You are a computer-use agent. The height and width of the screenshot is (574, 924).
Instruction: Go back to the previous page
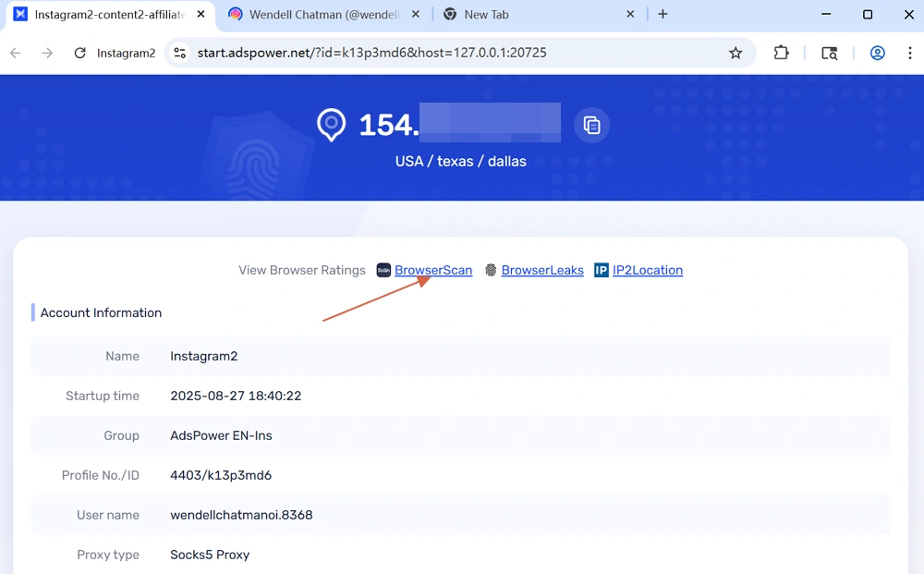coord(16,53)
